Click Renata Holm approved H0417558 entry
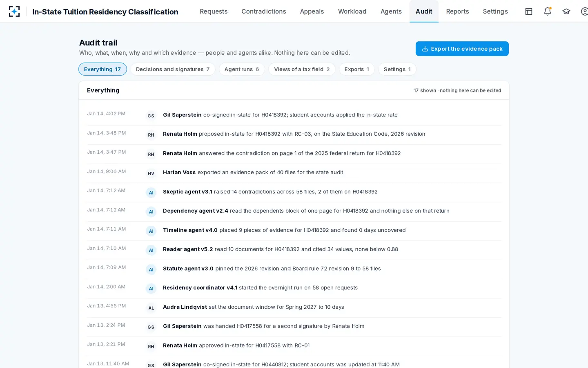 [294, 346]
